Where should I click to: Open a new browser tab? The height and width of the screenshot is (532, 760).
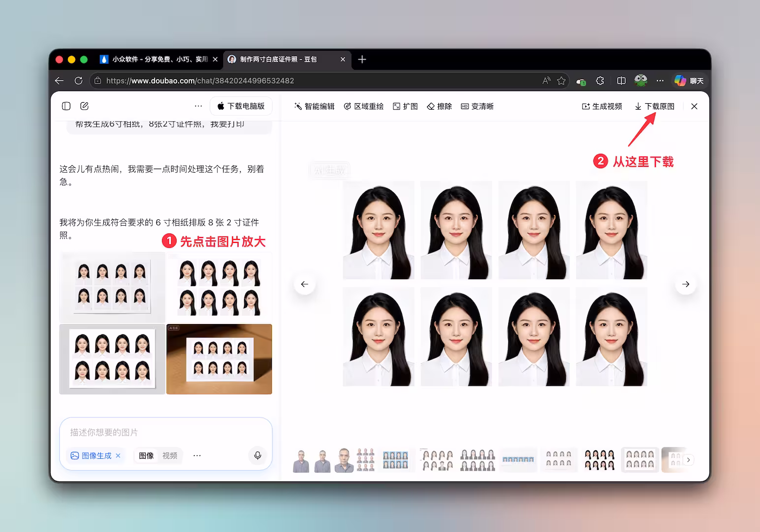click(x=362, y=59)
